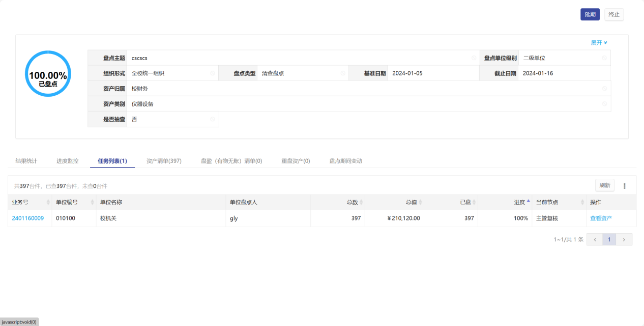Sort by 单位编号 column sort icon
Viewport: 644px width, 326px height.
92,202
